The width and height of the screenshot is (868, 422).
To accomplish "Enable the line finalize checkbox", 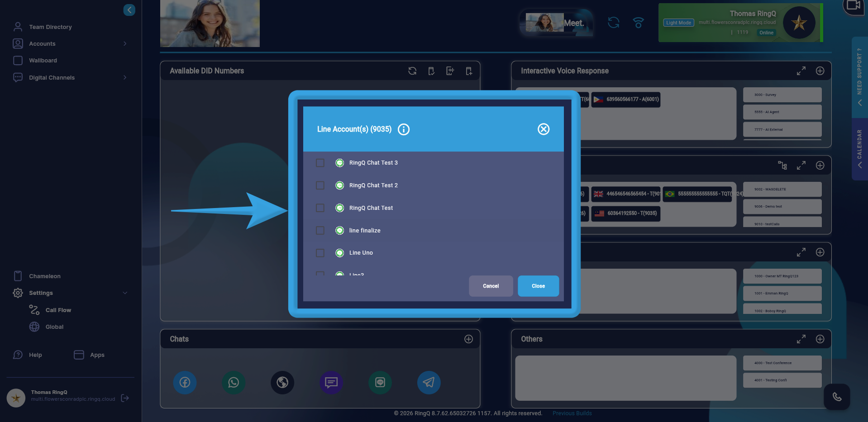I will coord(320,230).
